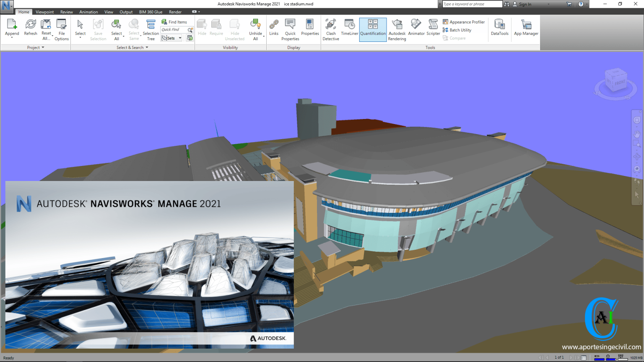Expand the Project panel dropdown
This screenshot has height=362, width=644.
[36, 47]
